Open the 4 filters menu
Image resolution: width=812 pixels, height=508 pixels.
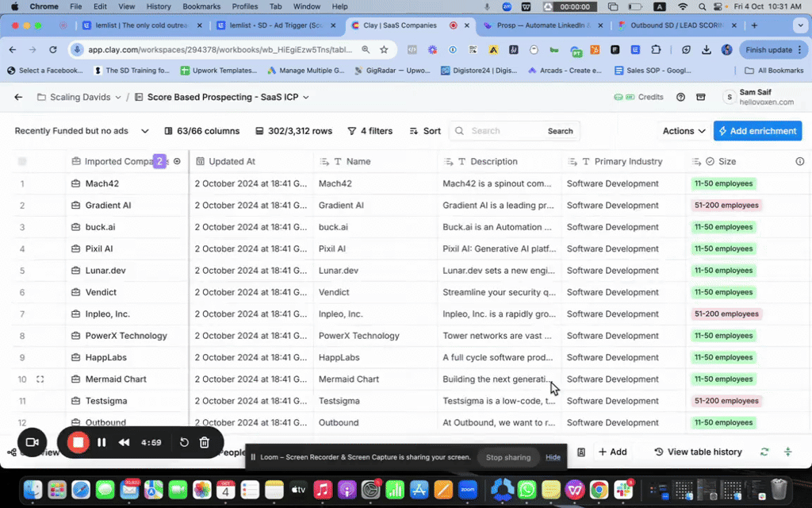tap(370, 131)
